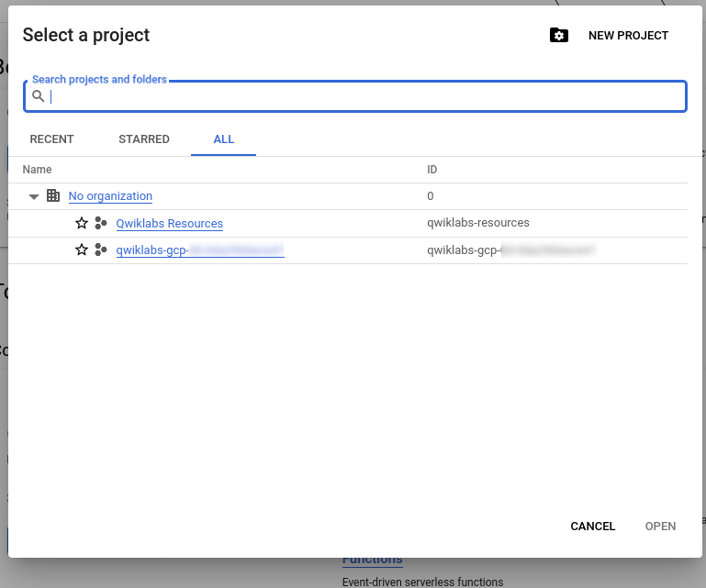Screen dimensions: 706x588
Task: Switch to the STARRED tab
Action: pos(144,139)
